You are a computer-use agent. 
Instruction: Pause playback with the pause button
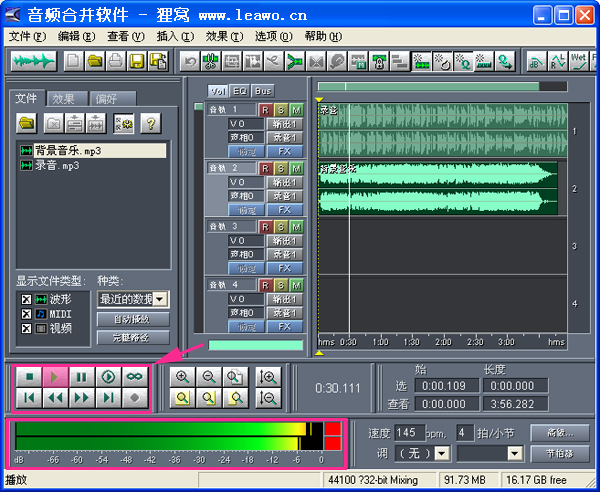(x=82, y=377)
